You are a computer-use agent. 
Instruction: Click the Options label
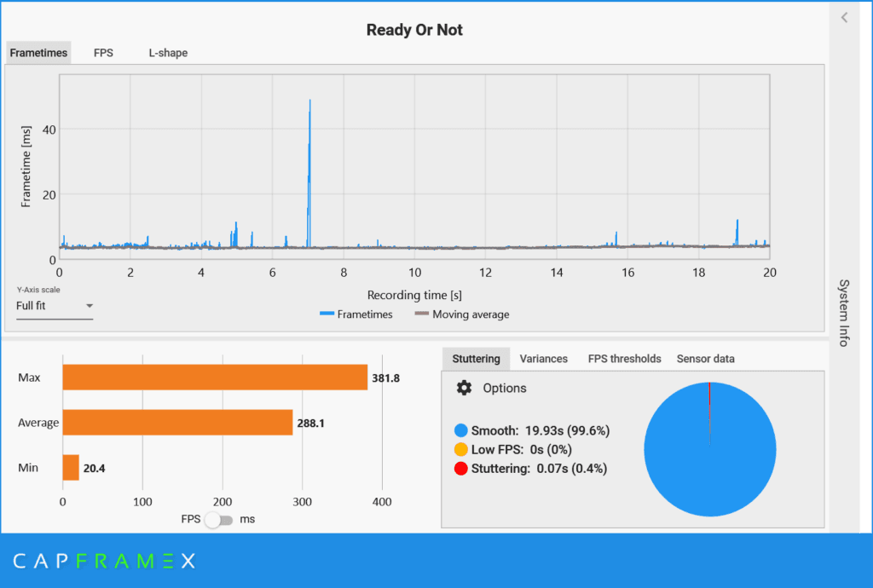505,389
